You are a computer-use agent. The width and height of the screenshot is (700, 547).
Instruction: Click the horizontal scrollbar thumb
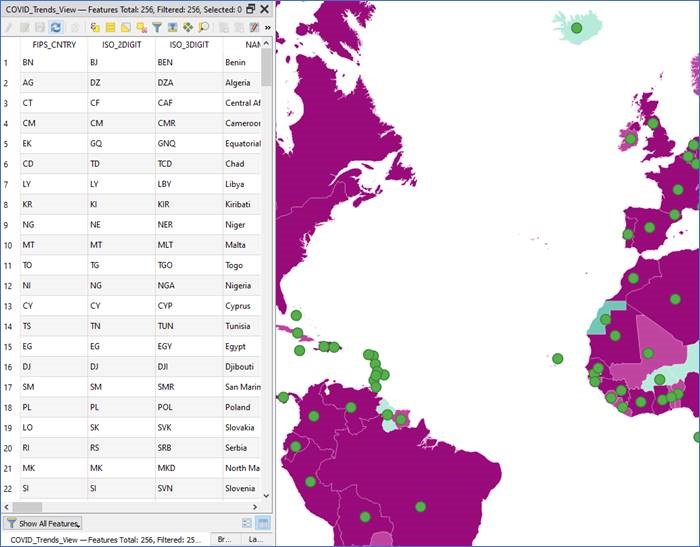[27, 507]
